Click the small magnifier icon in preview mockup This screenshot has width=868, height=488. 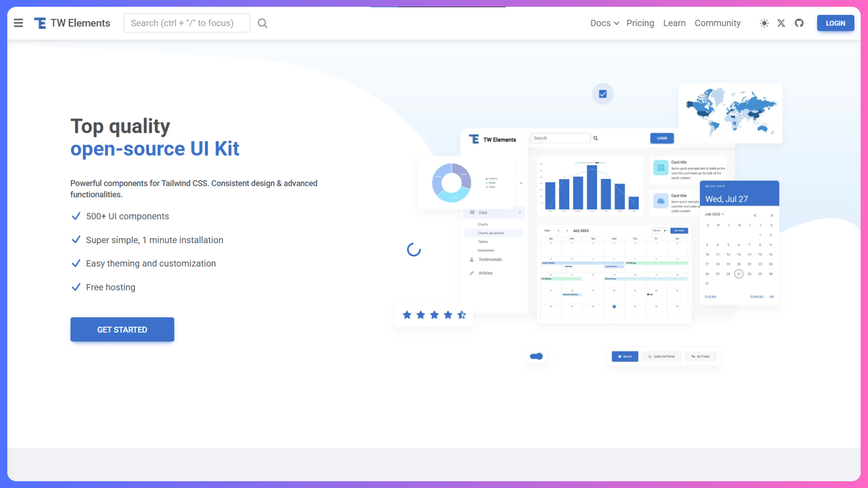pos(595,138)
